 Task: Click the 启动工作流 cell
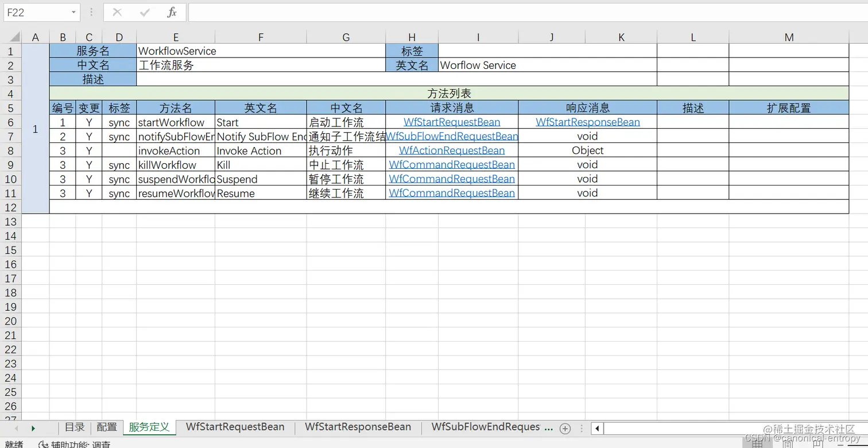pos(346,122)
